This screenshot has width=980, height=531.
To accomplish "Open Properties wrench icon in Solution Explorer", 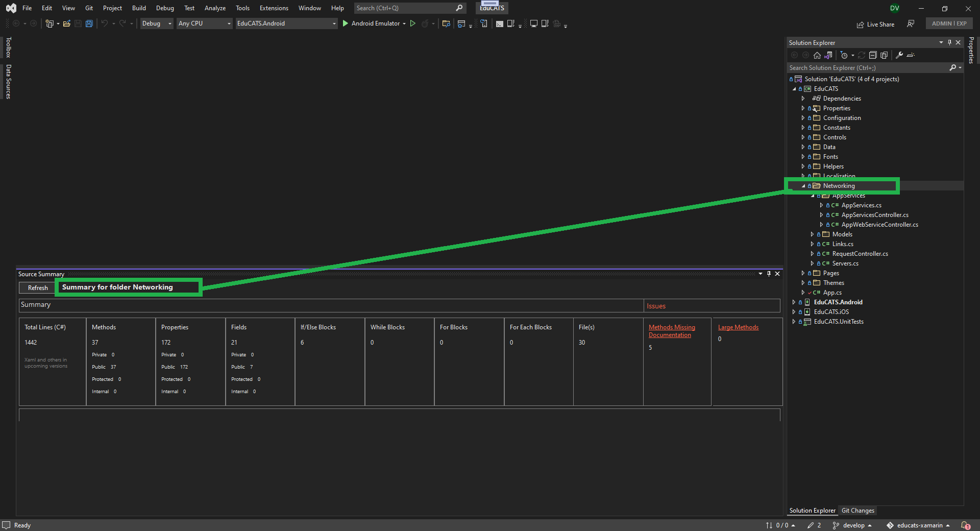I will point(899,55).
